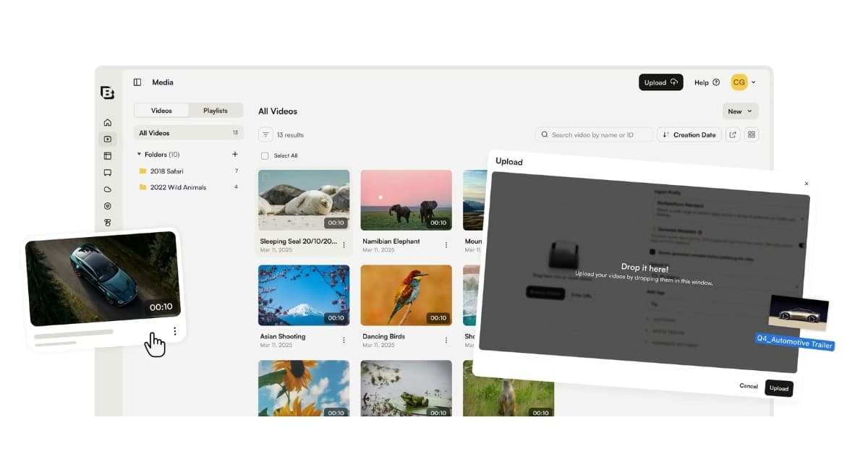The height and width of the screenshot is (454, 868).
Task: Open the shield icon in sidebar
Action: click(x=108, y=206)
